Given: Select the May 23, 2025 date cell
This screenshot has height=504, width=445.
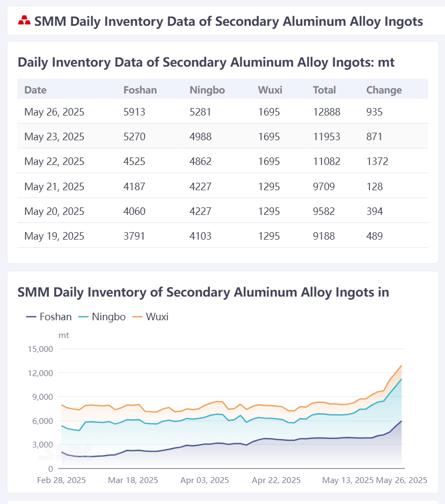Looking at the screenshot, I should [54, 136].
